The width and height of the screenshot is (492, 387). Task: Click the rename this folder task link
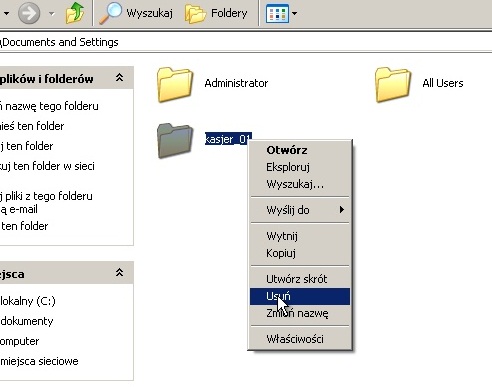49,106
